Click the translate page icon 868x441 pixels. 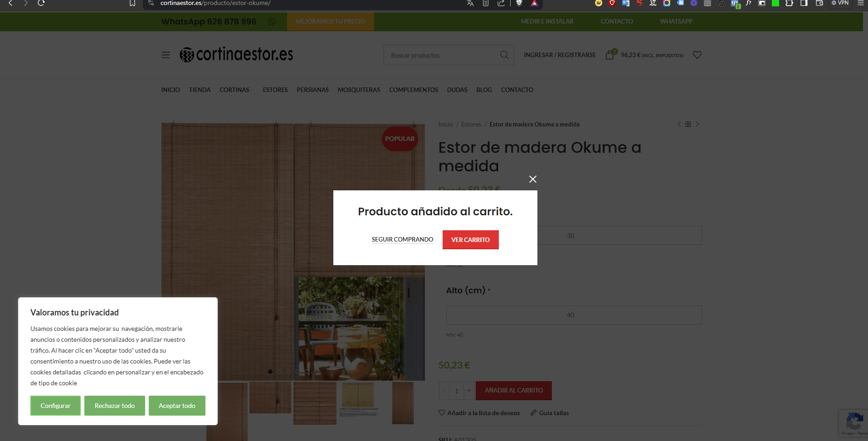(x=470, y=3)
